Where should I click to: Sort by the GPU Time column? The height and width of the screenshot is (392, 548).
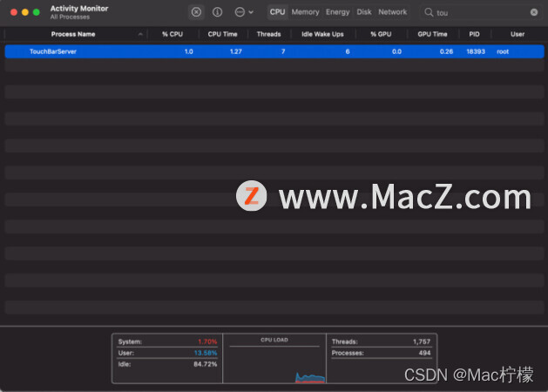432,34
